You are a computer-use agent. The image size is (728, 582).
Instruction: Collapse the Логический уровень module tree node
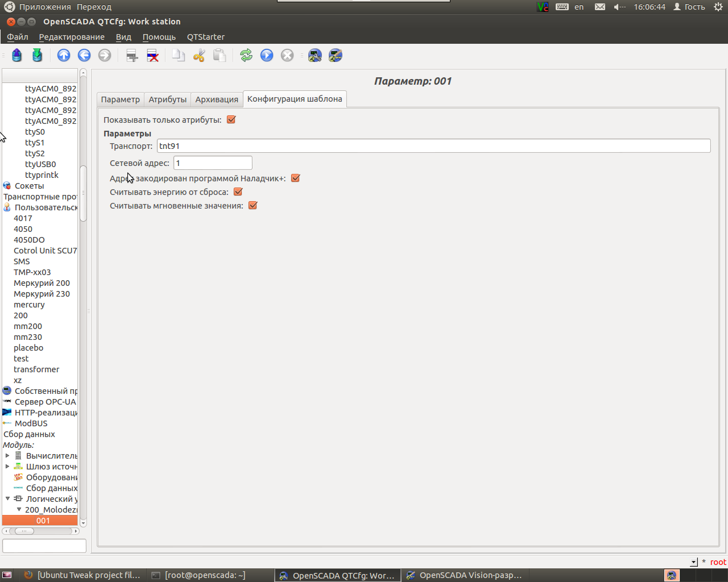7,499
